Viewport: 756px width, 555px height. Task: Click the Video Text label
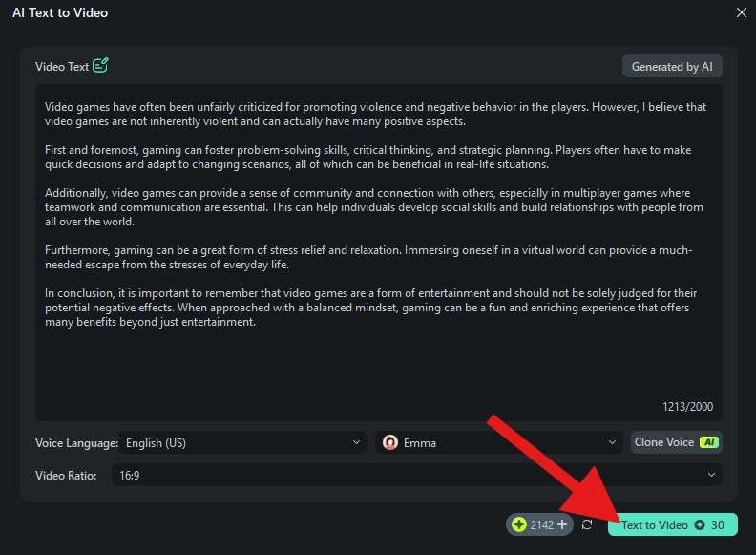62,67
